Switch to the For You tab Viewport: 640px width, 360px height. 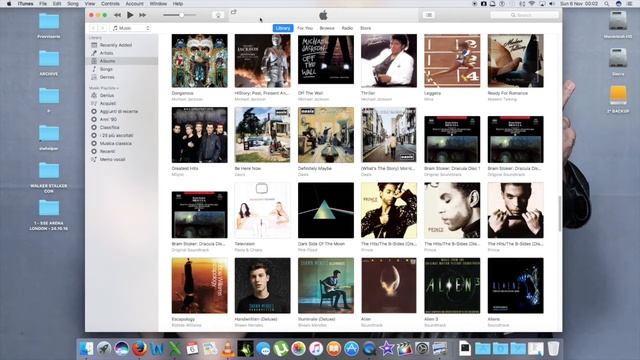[x=305, y=28]
